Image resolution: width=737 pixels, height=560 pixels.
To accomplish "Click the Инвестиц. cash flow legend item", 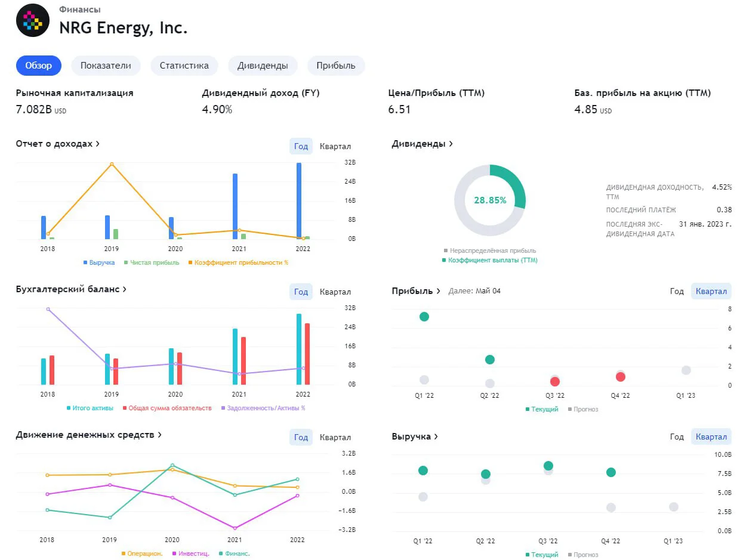I will (191, 553).
